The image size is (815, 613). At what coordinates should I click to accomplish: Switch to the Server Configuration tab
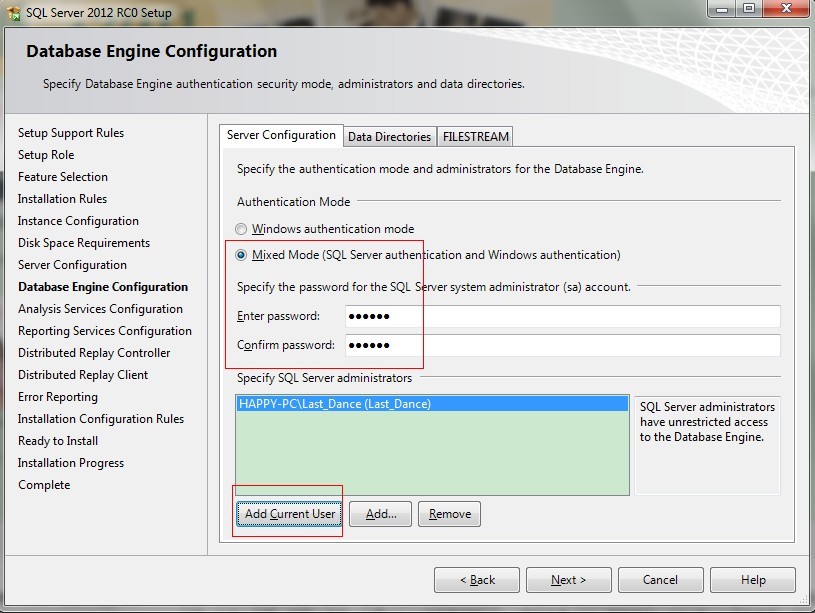pos(281,135)
